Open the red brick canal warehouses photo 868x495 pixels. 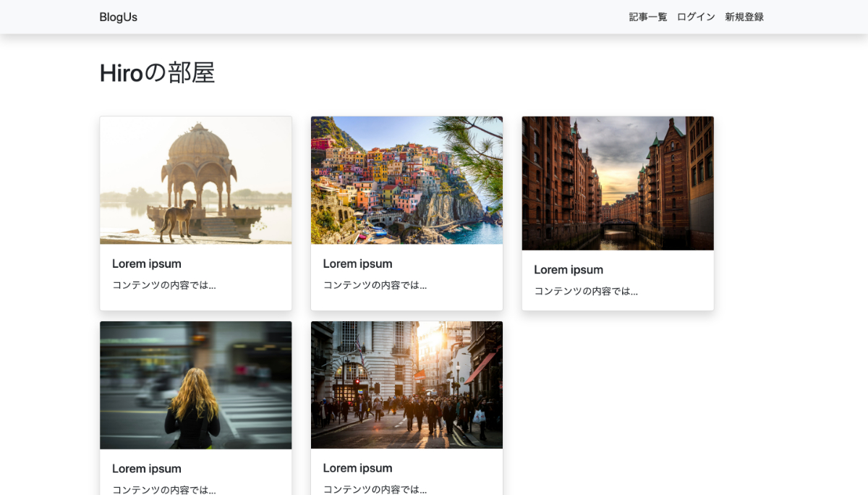tap(618, 183)
